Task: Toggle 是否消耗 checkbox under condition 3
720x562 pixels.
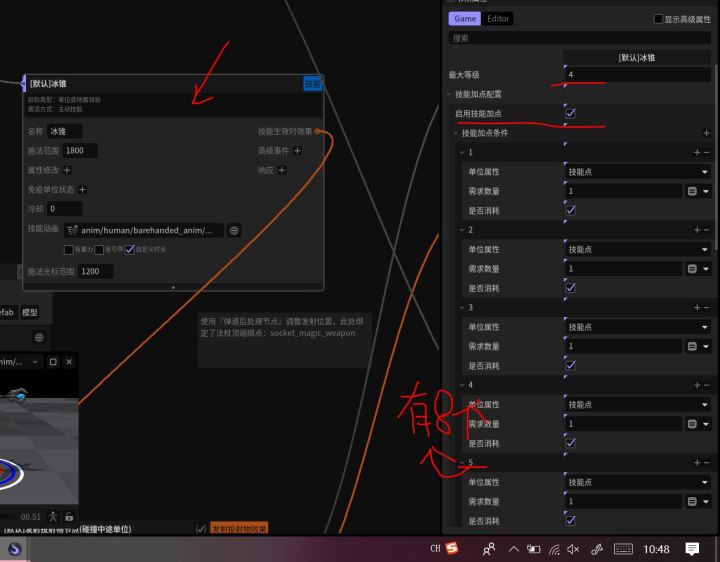Action: click(571, 365)
